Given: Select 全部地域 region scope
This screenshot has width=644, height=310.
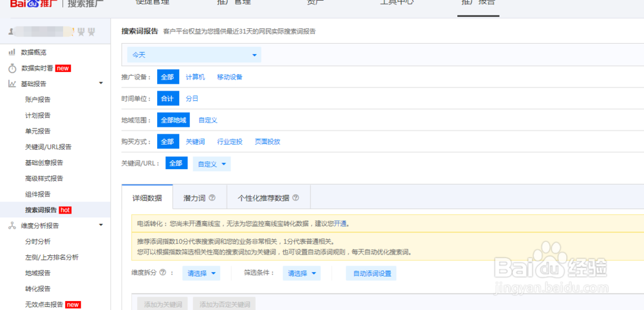Looking at the screenshot, I should pyautogui.click(x=173, y=120).
